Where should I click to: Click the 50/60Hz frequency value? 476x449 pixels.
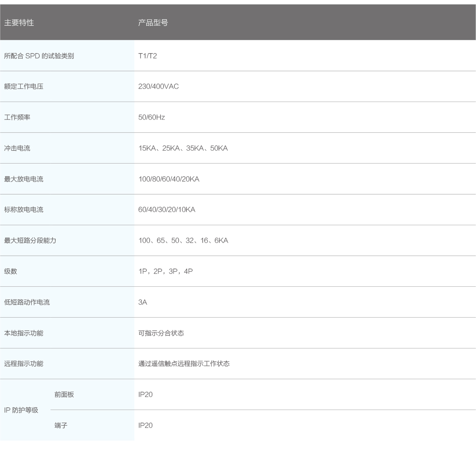tap(151, 117)
